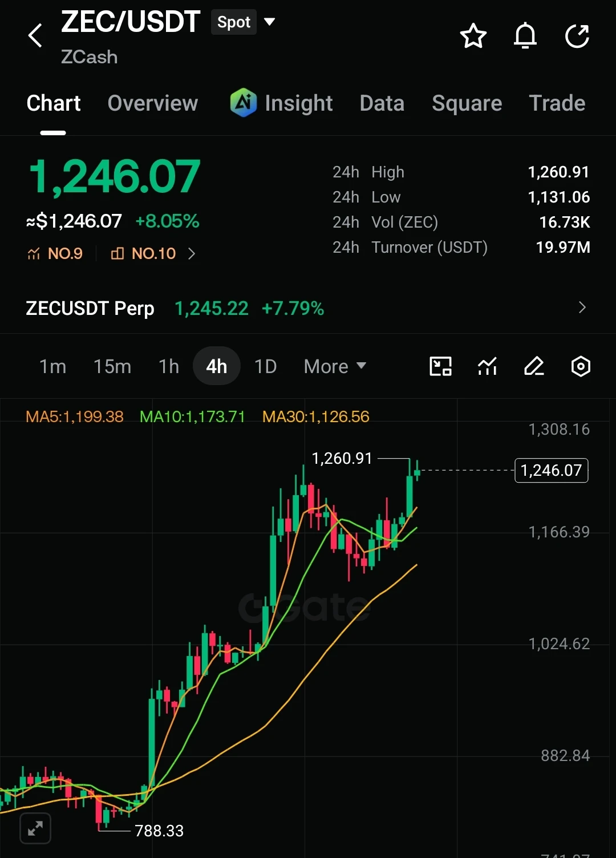The height and width of the screenshot is (858, 616).
Task: Open the Square tab
Action: tap(467, 103)
